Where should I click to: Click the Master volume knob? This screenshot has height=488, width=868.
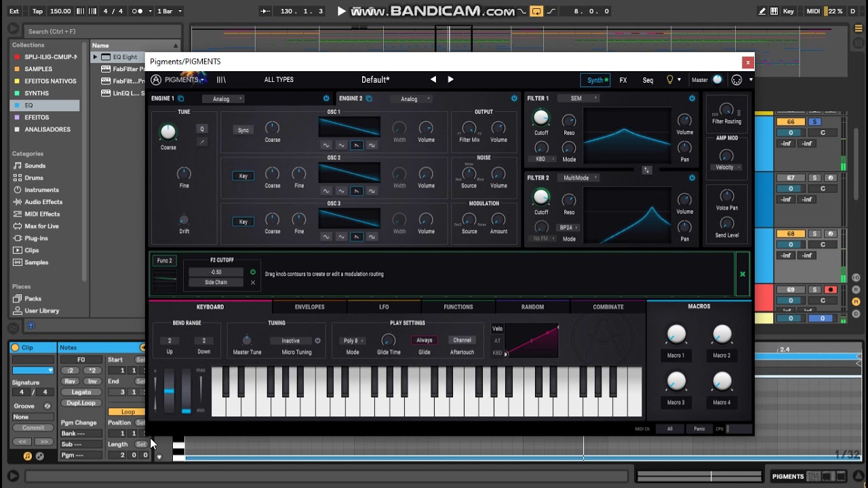pos(717,80)
